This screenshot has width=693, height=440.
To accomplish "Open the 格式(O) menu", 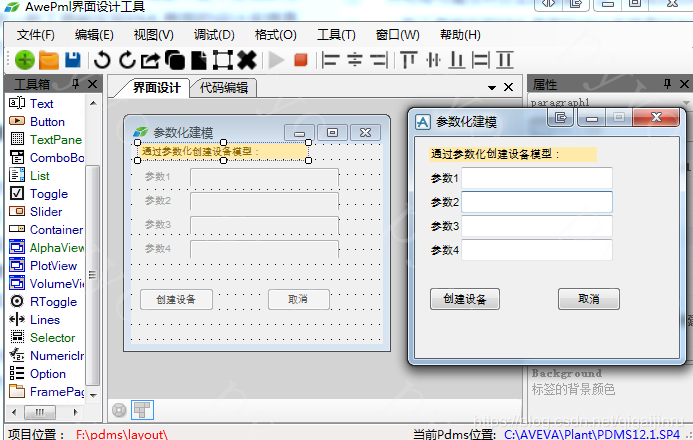I will (275, 35).
